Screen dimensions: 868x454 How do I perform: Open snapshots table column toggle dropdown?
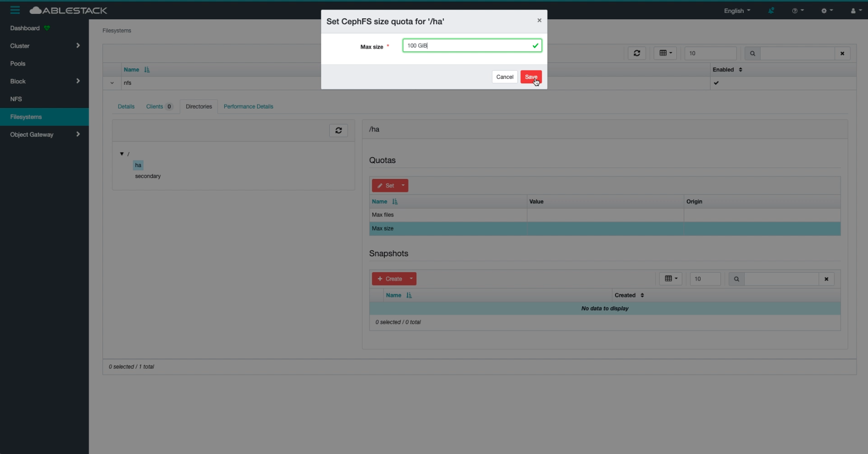(x=670, y=279)
